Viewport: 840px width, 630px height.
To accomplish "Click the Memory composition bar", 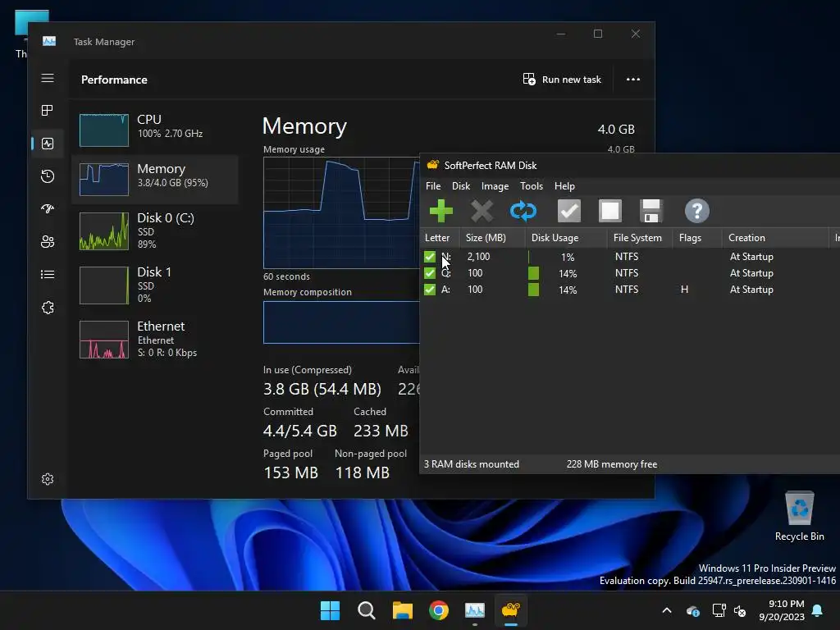I will pos(341,322).
